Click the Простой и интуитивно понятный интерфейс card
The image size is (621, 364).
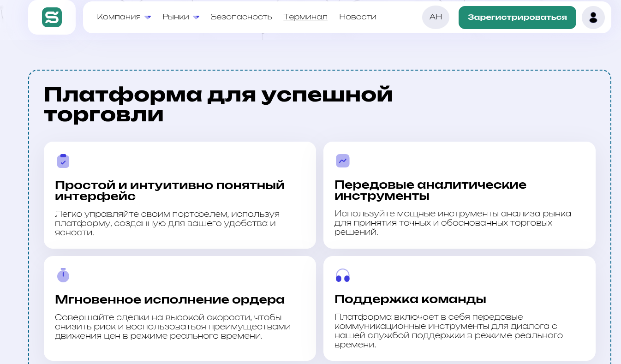point(179,195)
